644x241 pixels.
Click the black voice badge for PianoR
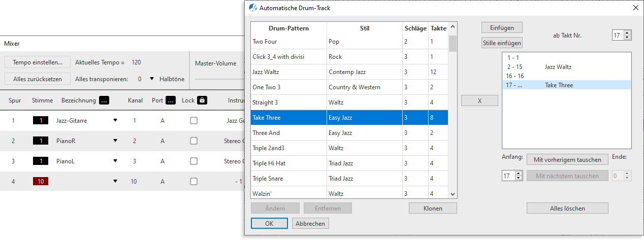click(41, 141)
